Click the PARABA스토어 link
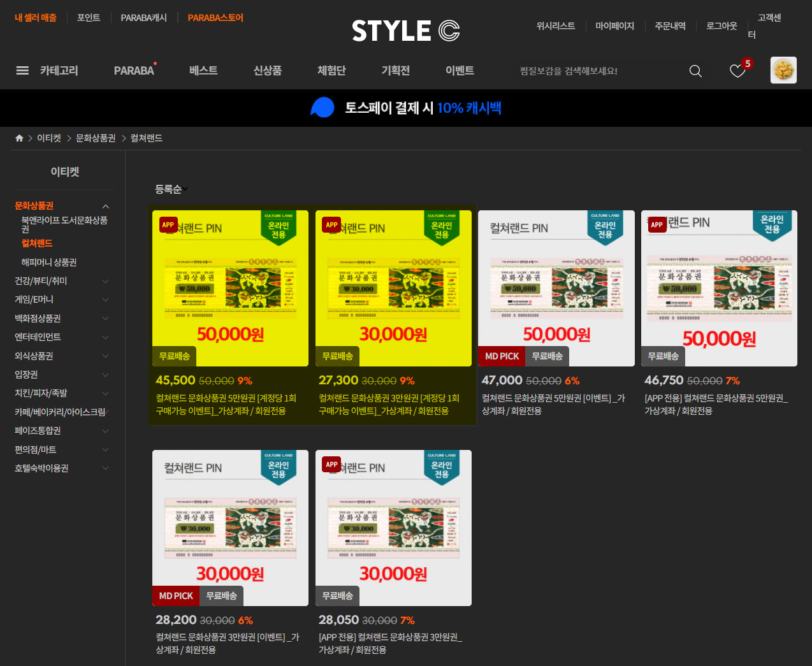The height and width of the screenshot is (666, 812). [x=215, y=18]
